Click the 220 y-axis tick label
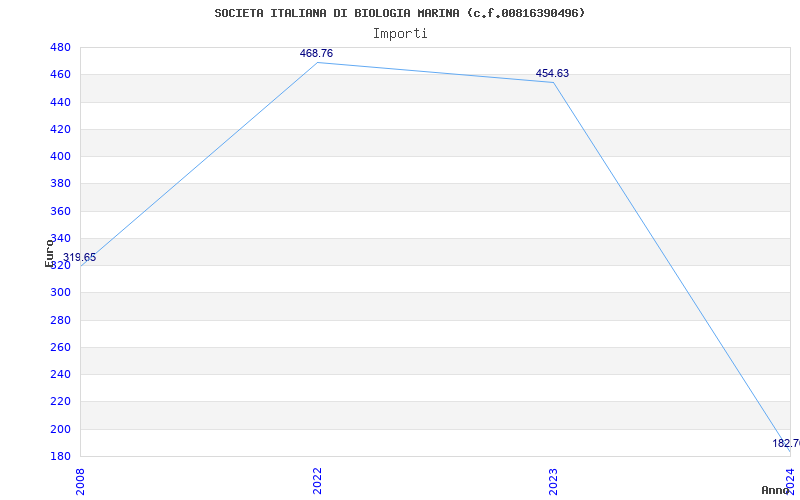The height and width of the screenshot is (500, 800). pos(60,402)
